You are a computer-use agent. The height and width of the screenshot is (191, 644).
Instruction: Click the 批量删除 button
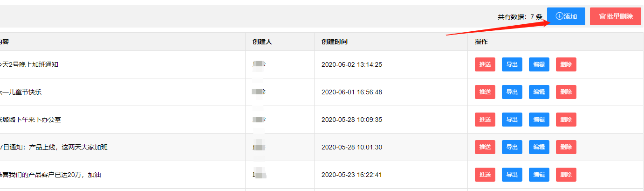click(616, 16)
